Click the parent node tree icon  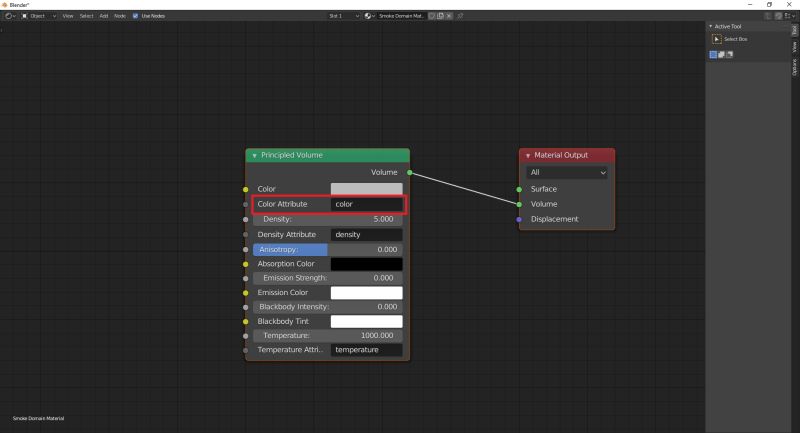pos(768,16)
